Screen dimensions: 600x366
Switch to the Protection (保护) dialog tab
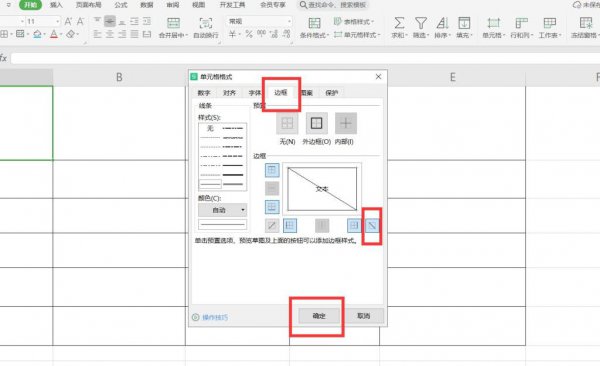pyautogui.click(x=332, y=93)
